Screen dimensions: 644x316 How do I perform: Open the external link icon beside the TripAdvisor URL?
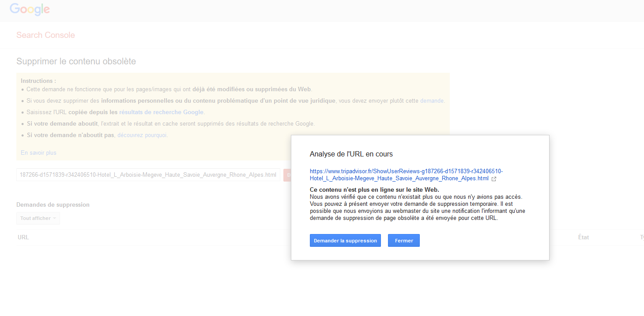(494, 179)
